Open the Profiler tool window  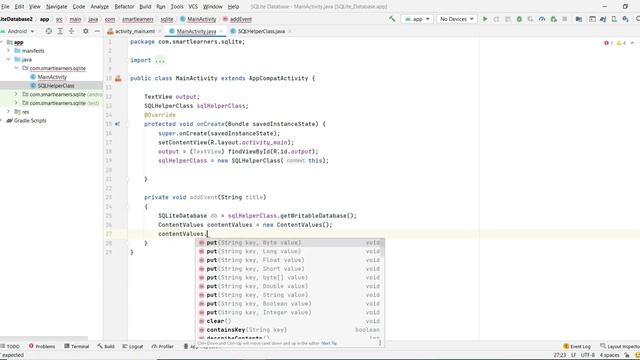(162, 346)
